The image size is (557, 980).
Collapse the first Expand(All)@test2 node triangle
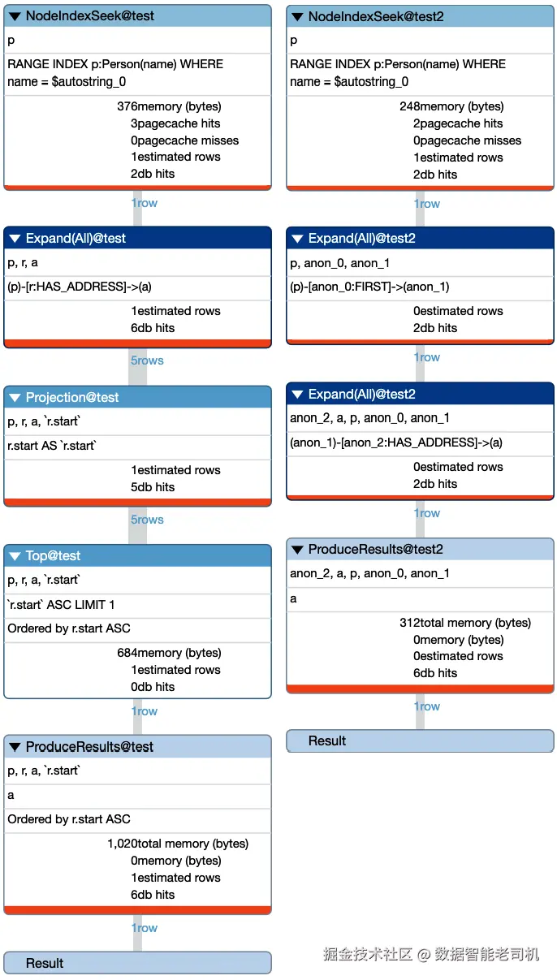click(297, 239)
